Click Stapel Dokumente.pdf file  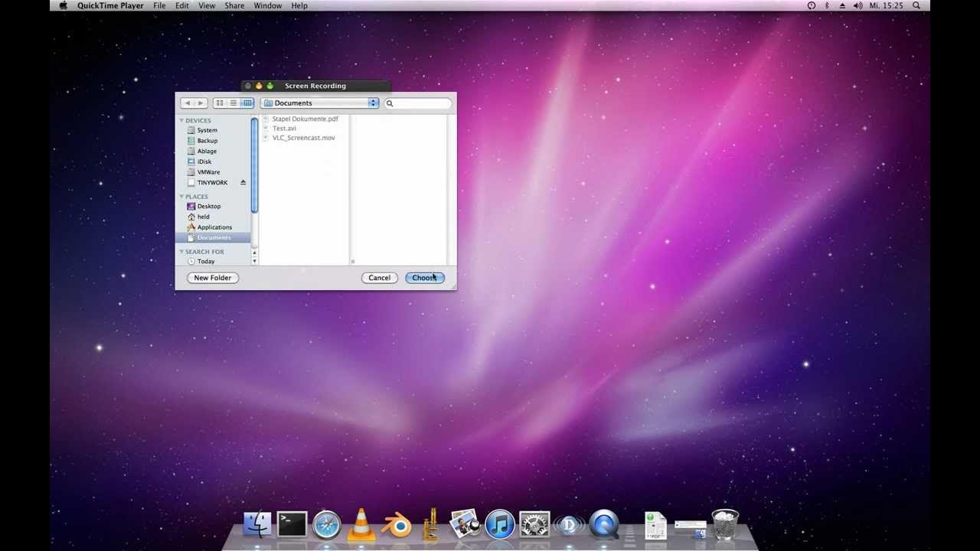[x=305, y=119]
